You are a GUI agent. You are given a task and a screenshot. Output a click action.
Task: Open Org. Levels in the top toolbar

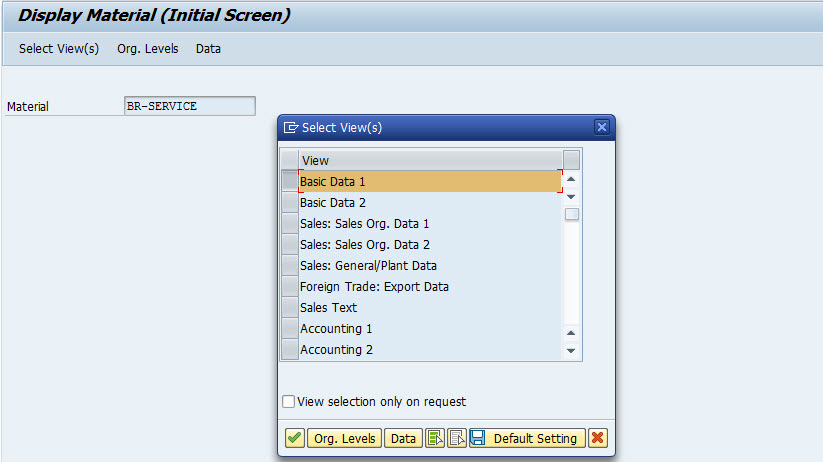(x=148, y=48)
